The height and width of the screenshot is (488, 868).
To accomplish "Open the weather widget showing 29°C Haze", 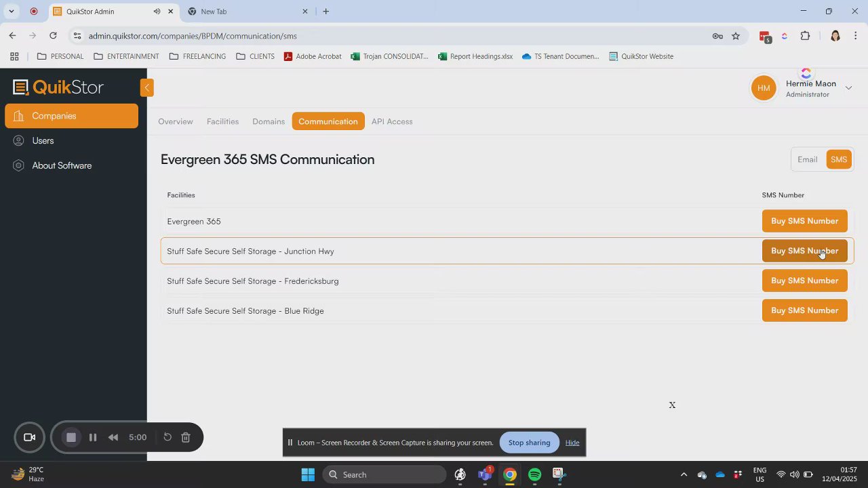I will coord(28,474).
